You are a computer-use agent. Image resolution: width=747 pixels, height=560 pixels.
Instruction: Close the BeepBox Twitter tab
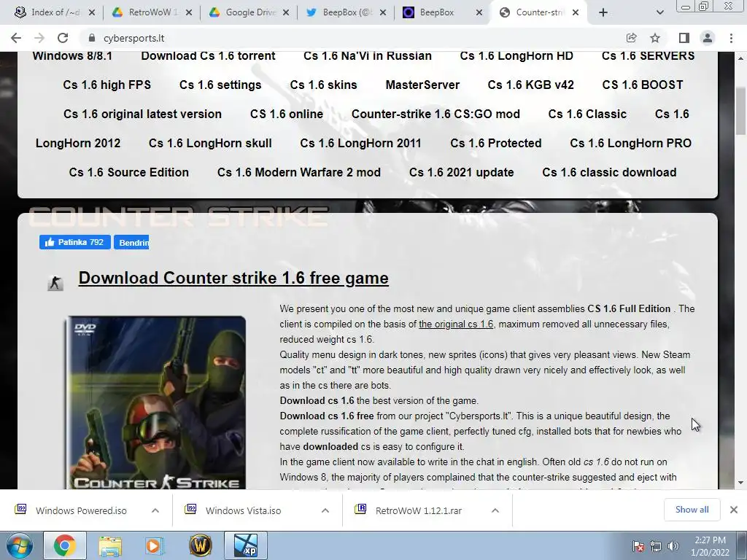pos(383,12)
